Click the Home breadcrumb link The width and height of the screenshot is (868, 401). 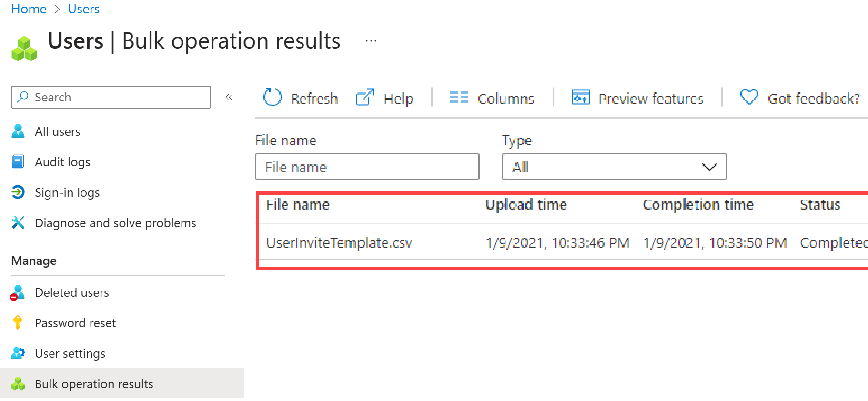pyautogui.click(x=29, y=9)
